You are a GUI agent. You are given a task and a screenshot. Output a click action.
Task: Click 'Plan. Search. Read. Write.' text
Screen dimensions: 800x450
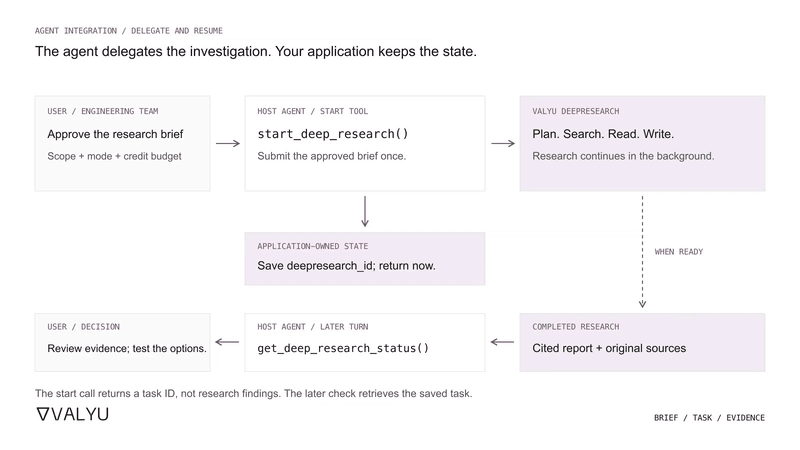pos(603,134)
